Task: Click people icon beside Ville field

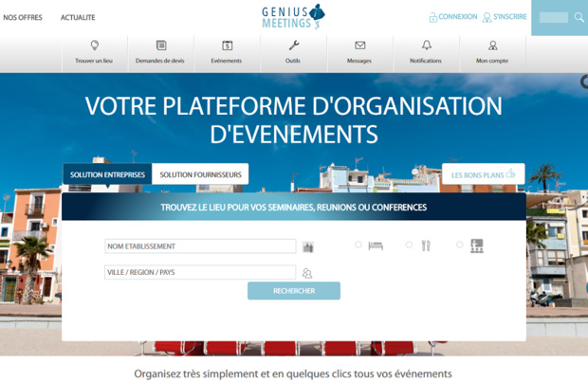Action: click(307, 273)
